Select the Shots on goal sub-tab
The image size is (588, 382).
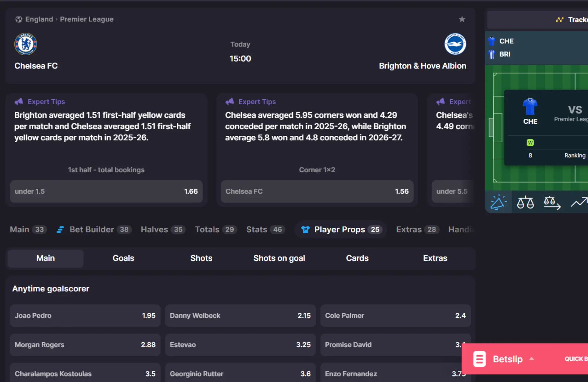pyautogui.click(x=279, y=258)
